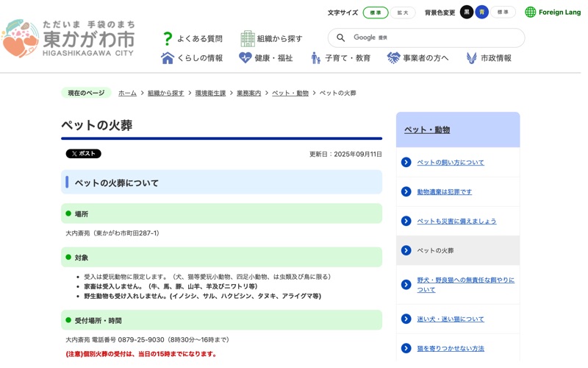Click the red (注意)個別火葬の受付 notice
The width and height of the screenshot is (588, 368).
point(141,354)
